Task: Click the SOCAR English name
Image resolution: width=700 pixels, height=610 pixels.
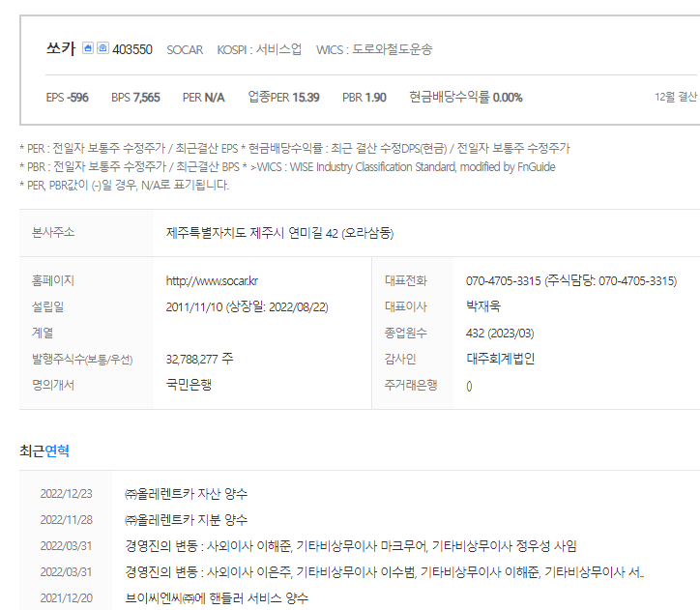Action: click(x=185, y=49)
